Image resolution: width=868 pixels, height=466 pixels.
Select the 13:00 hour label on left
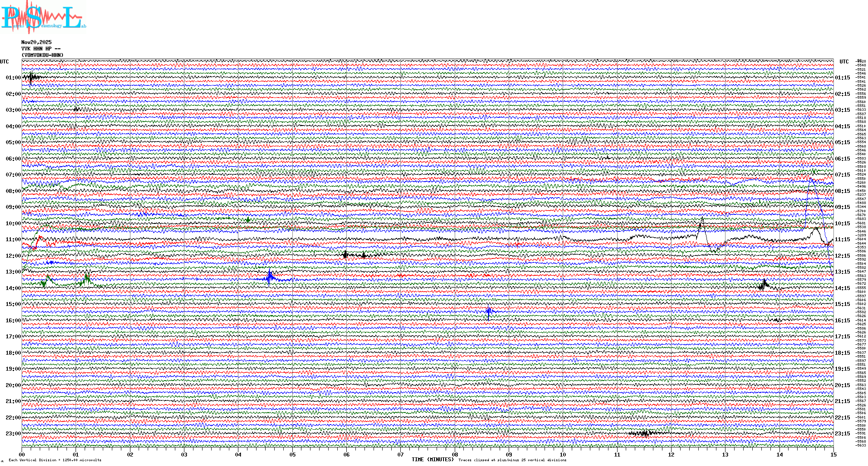[x=13, y=272]
